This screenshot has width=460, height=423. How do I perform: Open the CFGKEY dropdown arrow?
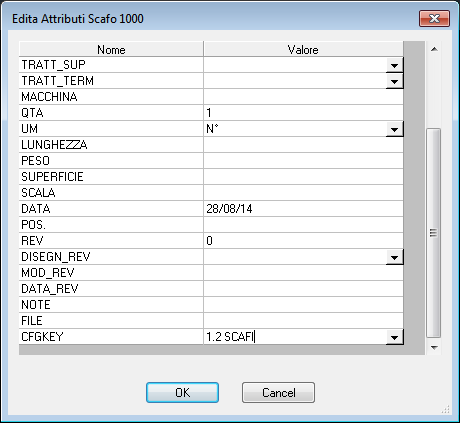click(394, 337)
